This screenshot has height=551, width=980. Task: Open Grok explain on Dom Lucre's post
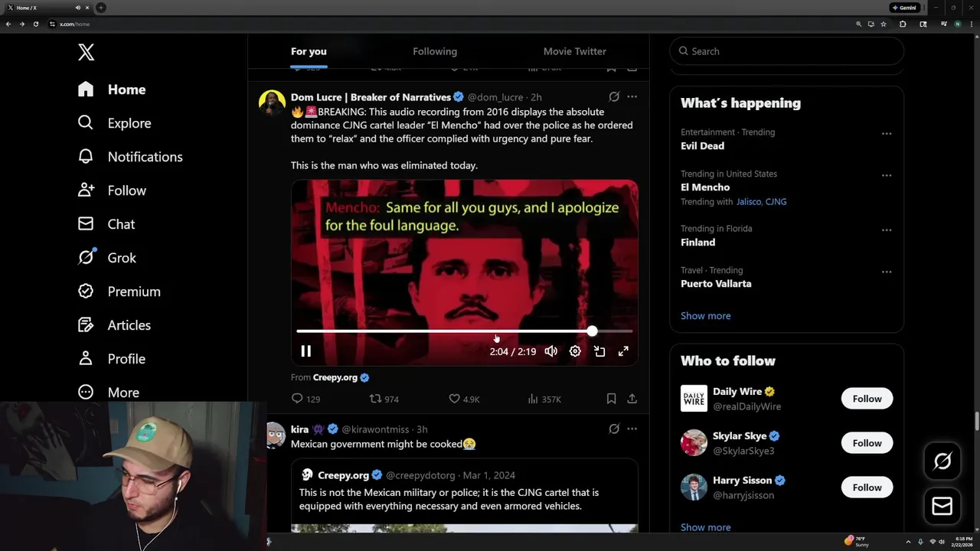pyautogui.click(x=614, y=97)
